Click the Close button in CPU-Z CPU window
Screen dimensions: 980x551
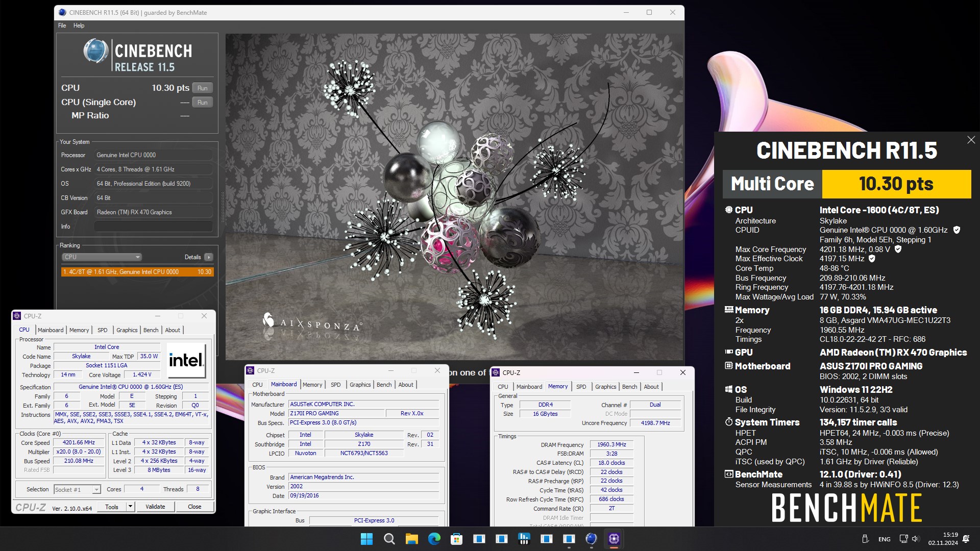coord(194,507)
